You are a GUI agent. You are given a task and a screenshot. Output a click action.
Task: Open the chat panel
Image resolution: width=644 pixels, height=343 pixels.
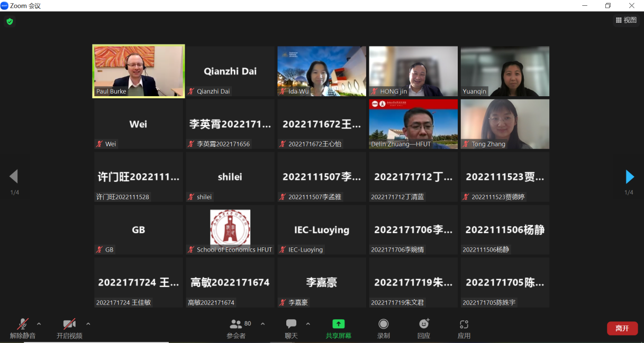(291, 324)
